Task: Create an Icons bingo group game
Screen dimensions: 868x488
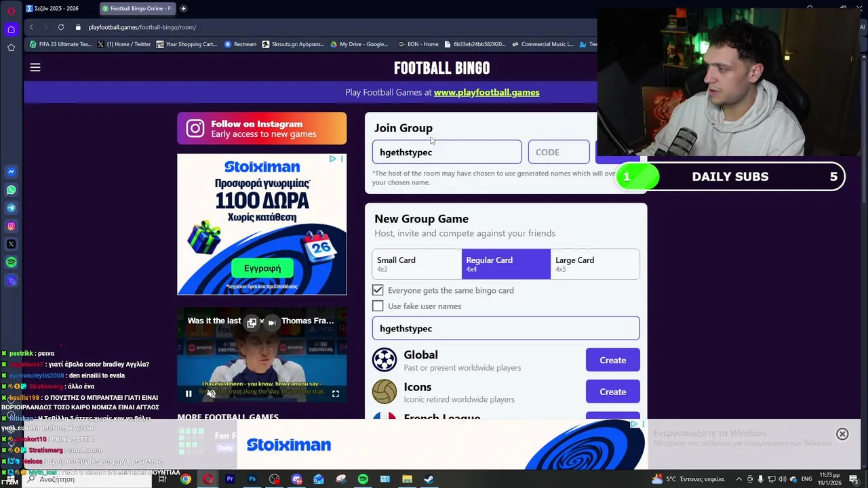Action: click(x=612, y=392)
